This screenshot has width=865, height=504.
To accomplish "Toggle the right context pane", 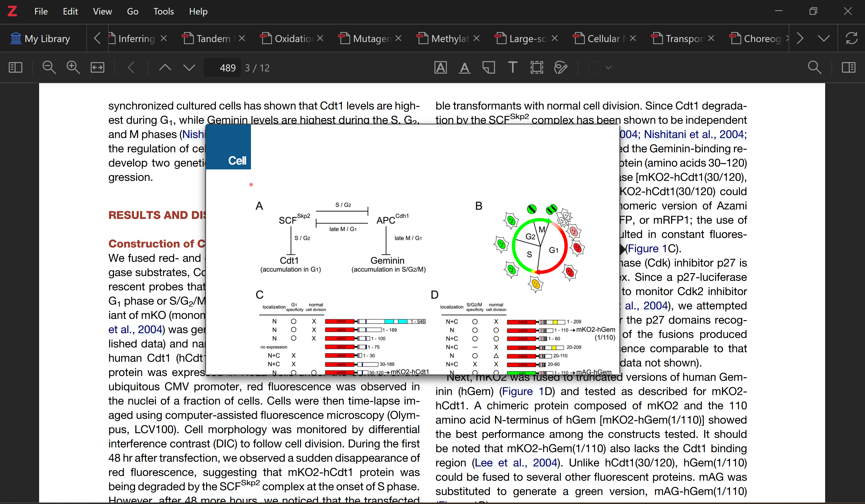I will coord(848,68).
